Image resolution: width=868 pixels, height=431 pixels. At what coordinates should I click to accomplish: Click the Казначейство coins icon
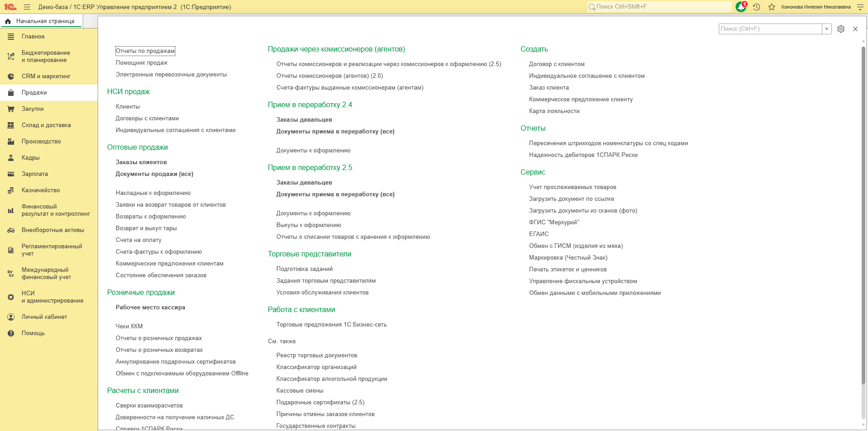pos(11,190)
